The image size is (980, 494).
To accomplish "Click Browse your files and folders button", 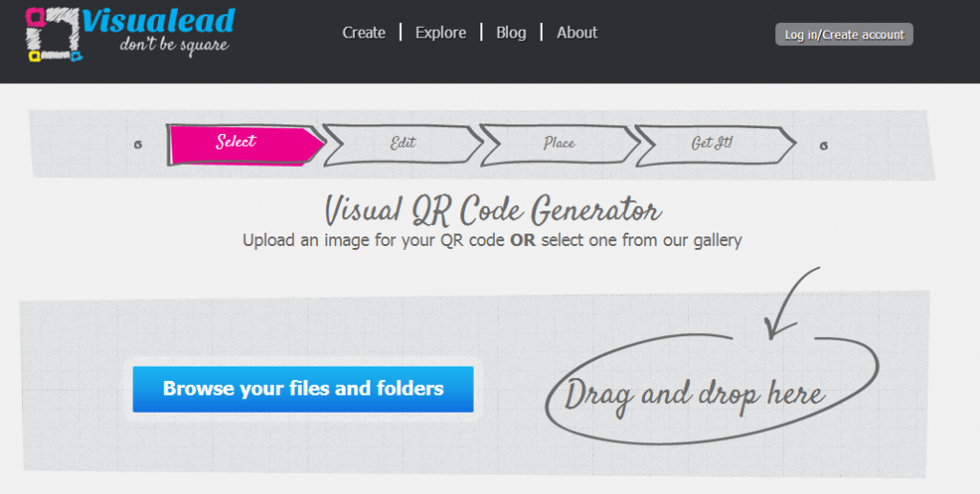I will pyautogui.click(x=302, y=389).
